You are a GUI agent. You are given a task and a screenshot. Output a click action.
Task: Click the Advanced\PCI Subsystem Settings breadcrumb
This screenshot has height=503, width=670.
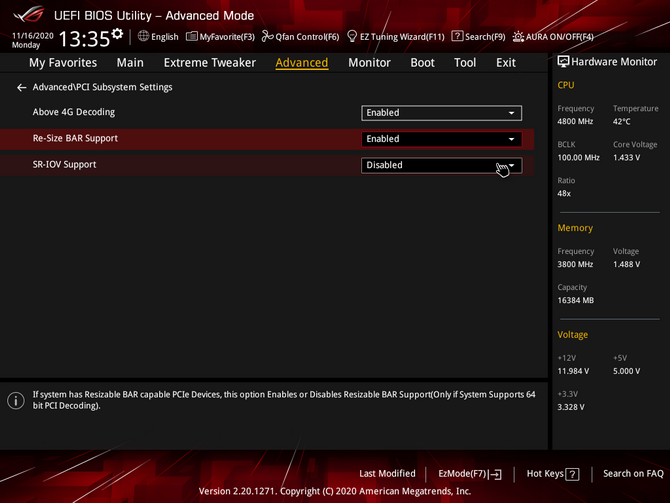(x=103, y=87)
